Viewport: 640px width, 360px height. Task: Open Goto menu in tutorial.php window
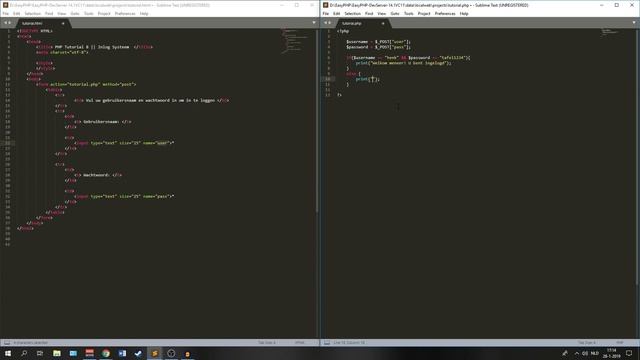(x=395, y=13)
